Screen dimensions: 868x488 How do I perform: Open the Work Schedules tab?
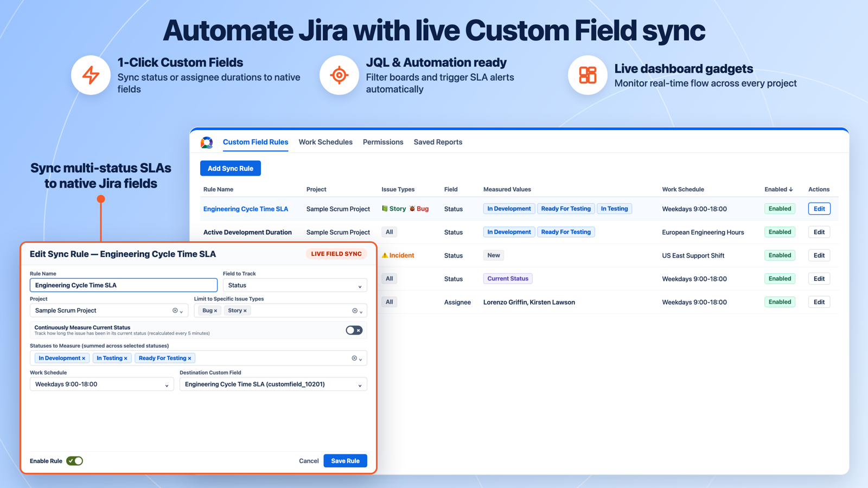(325, 142)
